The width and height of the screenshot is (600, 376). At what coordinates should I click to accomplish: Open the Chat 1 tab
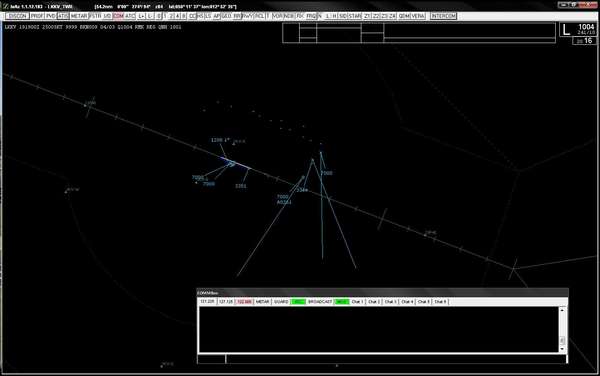357,302
